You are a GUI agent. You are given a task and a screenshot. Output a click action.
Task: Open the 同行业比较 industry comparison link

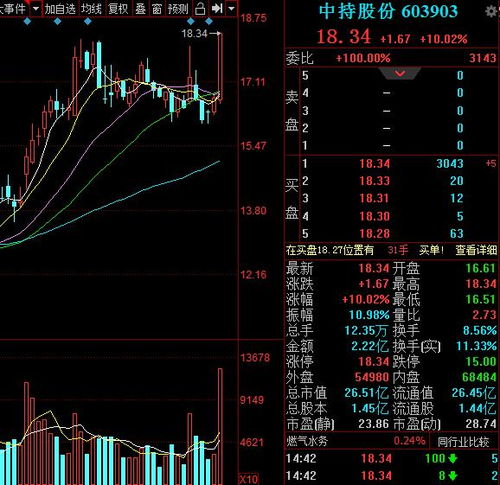point(463,442)
